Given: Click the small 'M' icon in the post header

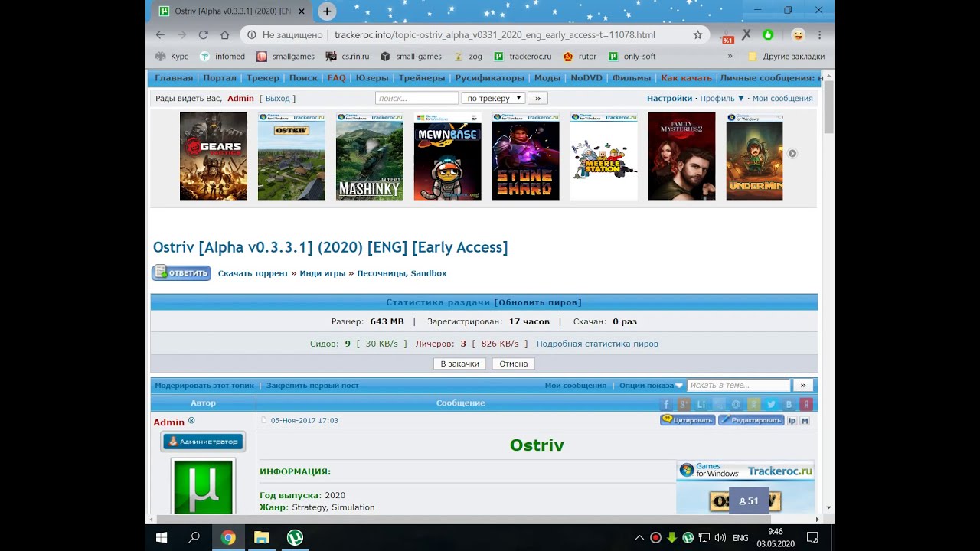Looking at the screenshot, I should point(805,420).
